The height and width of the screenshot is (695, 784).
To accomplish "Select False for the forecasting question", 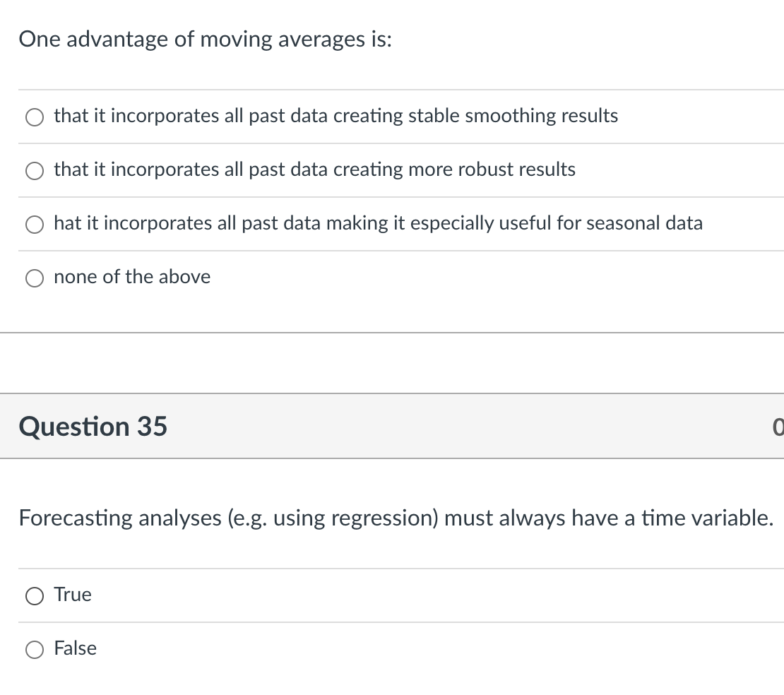I will (x=33, y=649).
